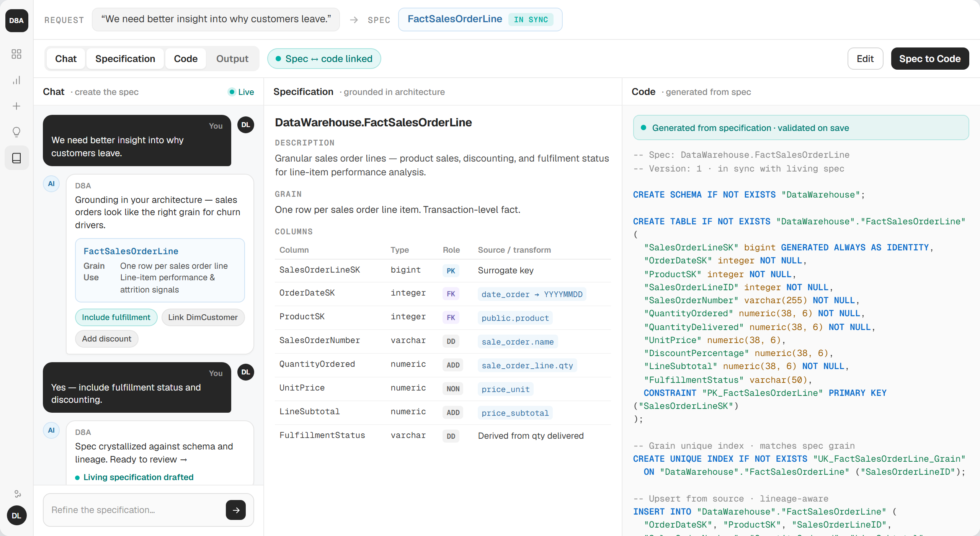Send message with arrow button
The height and width of the screenshot is (536, 980).
pyautogui.click(x=236, y=510)
